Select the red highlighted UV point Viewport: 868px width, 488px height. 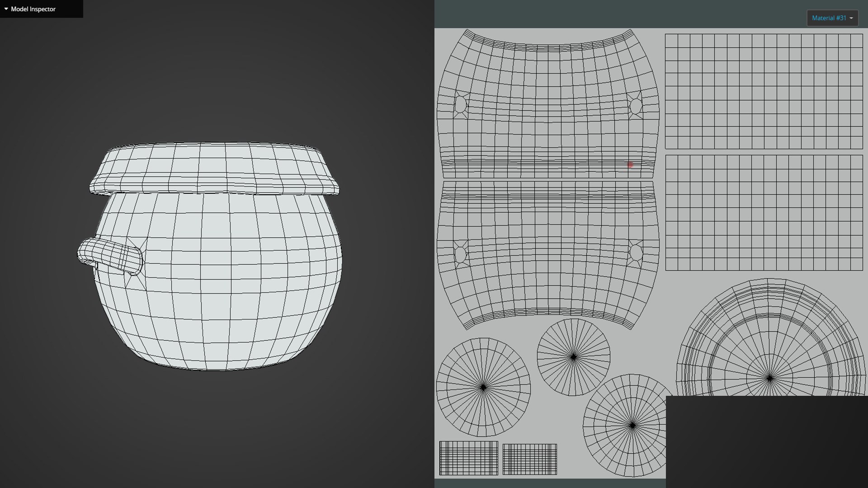point(631,165)
